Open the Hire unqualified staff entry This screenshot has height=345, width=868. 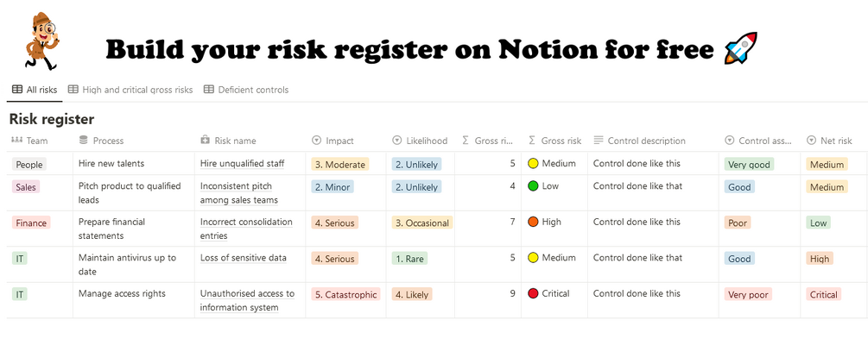[x=242, y=164]
